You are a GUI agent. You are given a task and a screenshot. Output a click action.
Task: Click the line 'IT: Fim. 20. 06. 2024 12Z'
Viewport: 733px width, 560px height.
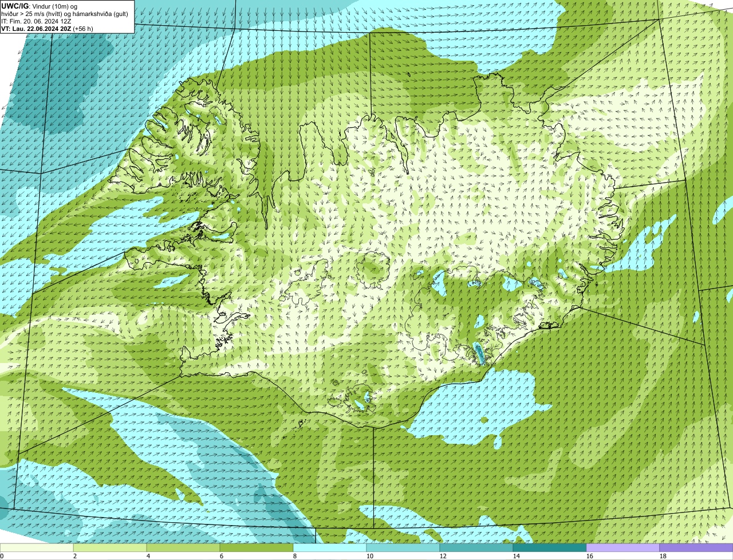(37, 21)
